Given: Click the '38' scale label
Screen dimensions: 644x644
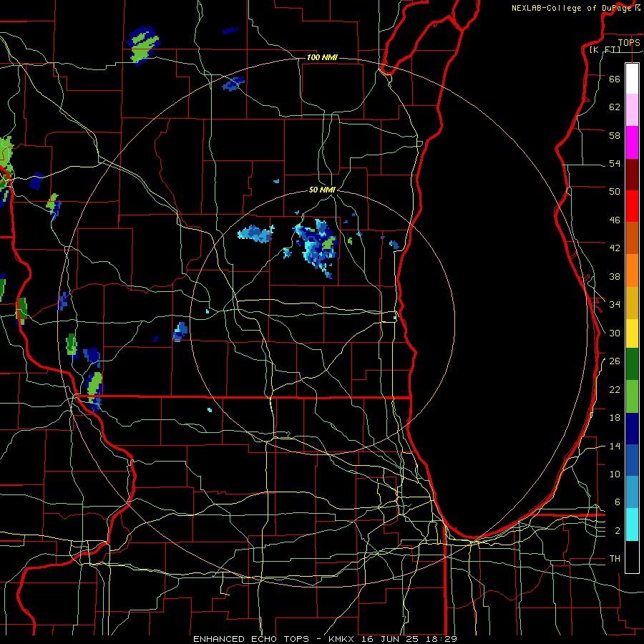Looking at the screenshot, I should [615, 276].
